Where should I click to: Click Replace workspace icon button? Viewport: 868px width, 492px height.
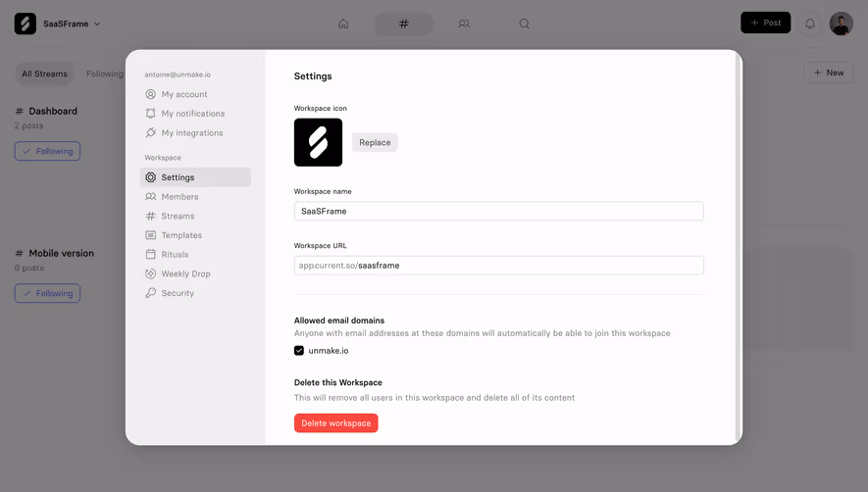click(x=375, y=142)
